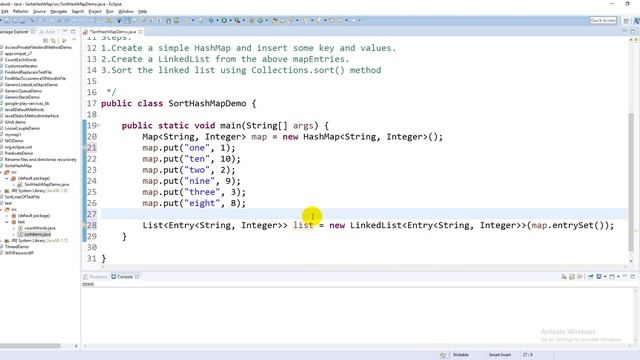
Task: Minimize the Package Explorer panel
Action: point(64,31)
